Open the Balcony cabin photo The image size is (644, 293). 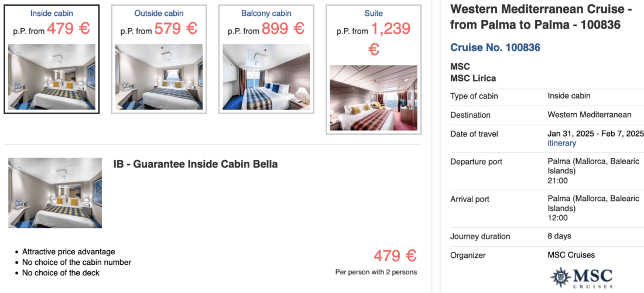(x=266, y=77)
